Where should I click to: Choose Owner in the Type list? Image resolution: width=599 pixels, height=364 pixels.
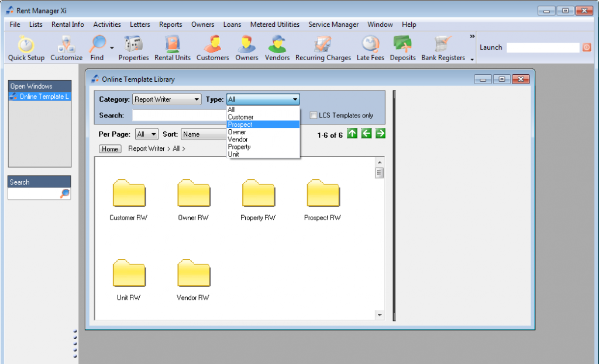click(x=263, y=132)
